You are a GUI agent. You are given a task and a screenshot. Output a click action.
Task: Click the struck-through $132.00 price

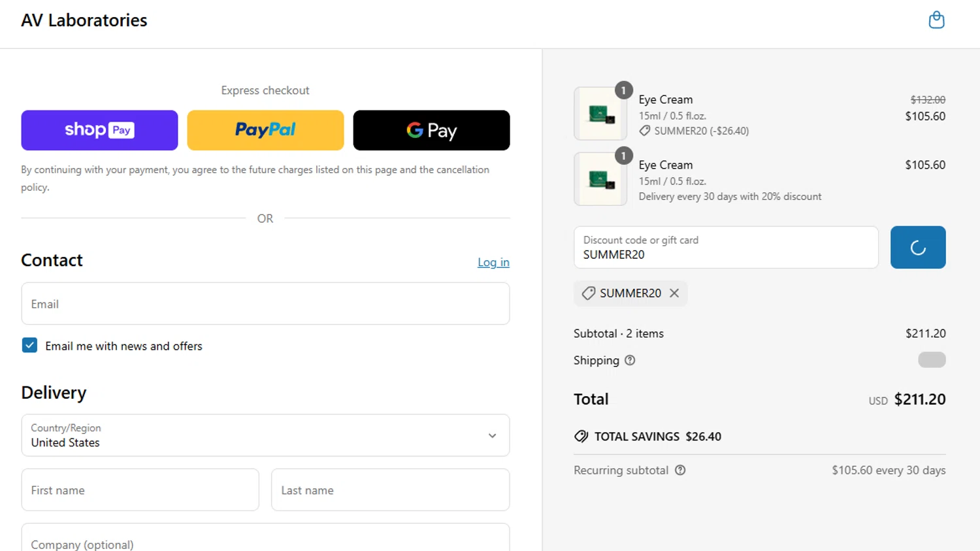tap(928, 100)
